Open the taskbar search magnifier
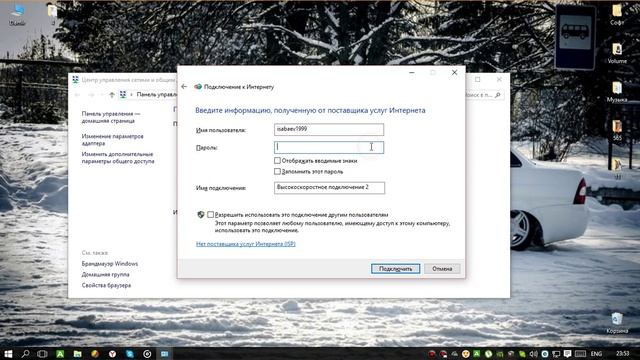The height and width of the screenshot is (360, 640). pos(25,353)
